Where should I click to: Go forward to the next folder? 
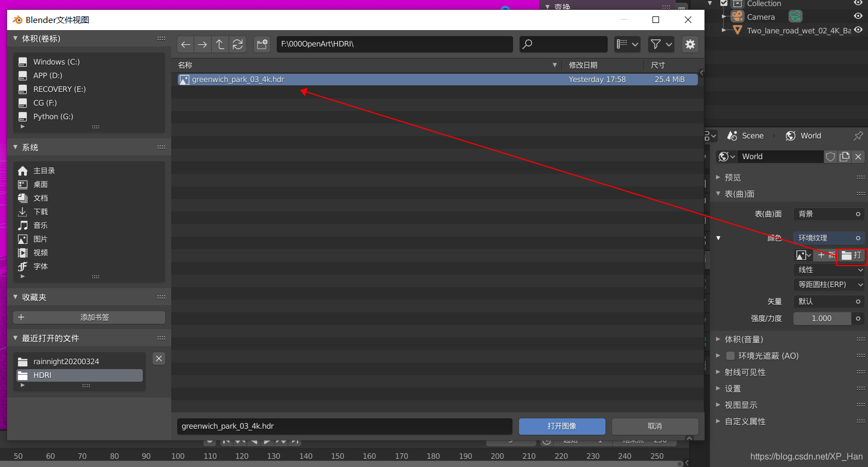[202, 44]
